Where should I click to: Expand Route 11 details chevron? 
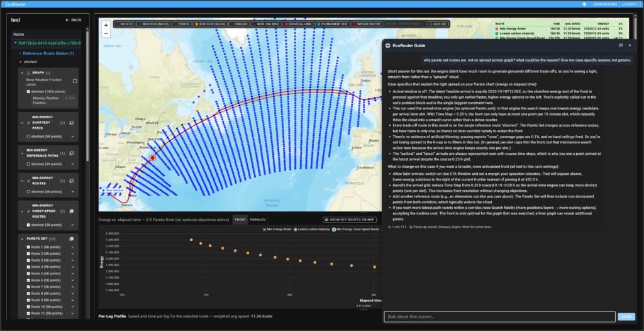tap(72, 313)
